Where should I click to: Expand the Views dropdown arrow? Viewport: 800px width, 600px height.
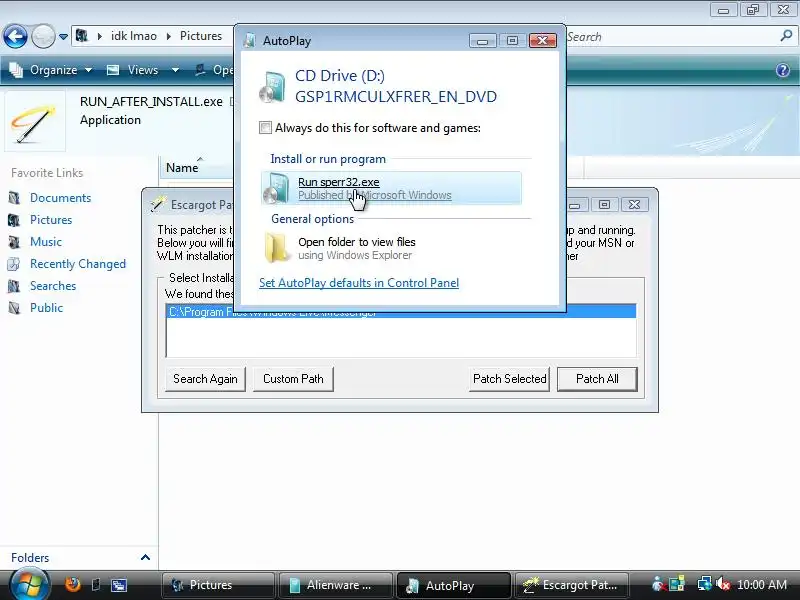[x=176, y=70]
